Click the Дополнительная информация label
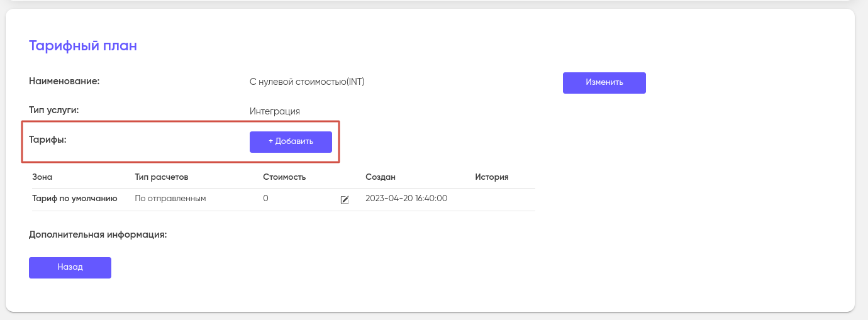868x320 pixels. [97, 234]
